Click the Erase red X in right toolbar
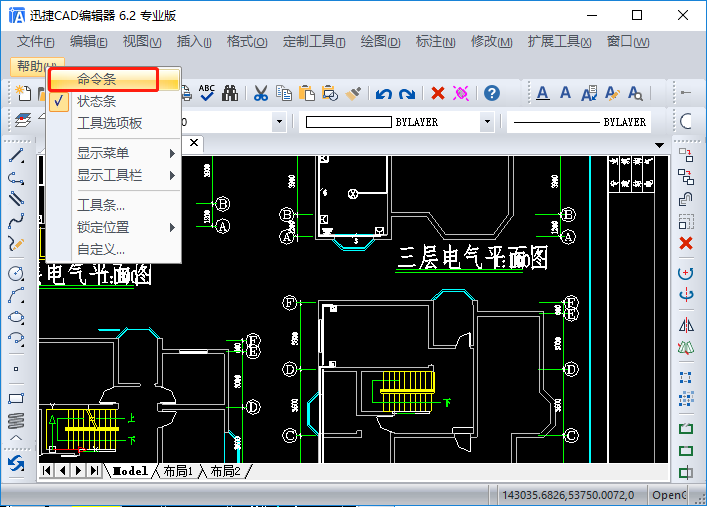The height and width of the screenshot is (507, 707). tap(686, 243)
